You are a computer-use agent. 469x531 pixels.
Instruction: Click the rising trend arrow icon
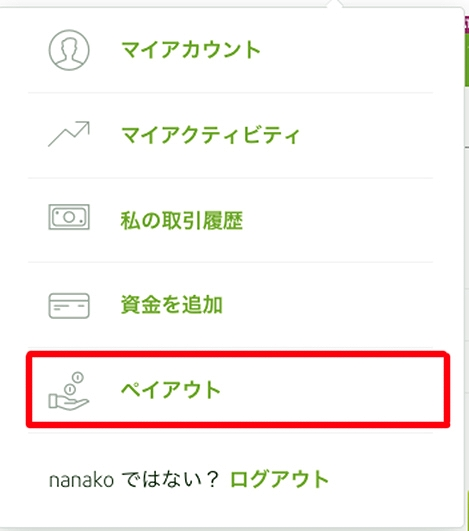69,134
